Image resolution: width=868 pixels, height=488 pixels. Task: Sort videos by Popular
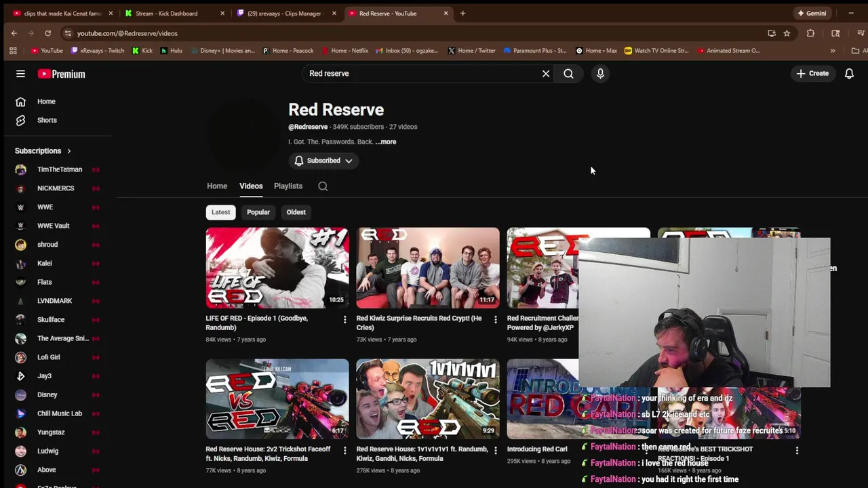pos(258,212)
